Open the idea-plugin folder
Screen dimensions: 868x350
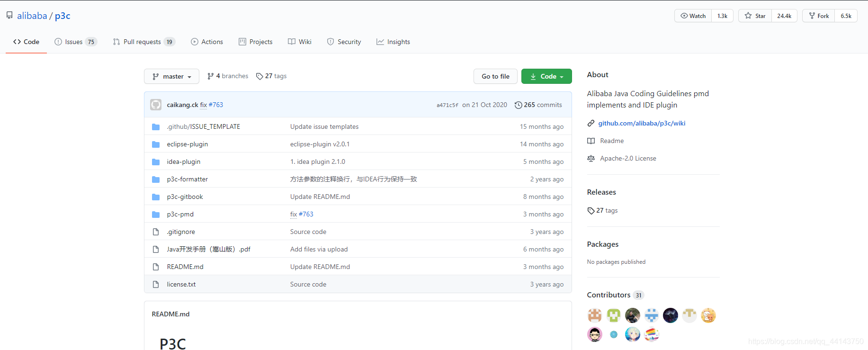(184, 162)
